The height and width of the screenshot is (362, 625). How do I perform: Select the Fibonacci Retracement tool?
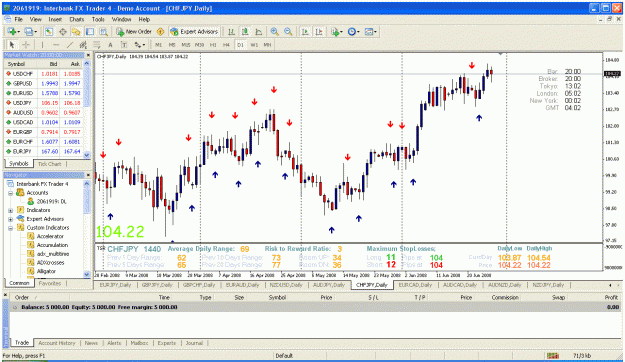96,45
